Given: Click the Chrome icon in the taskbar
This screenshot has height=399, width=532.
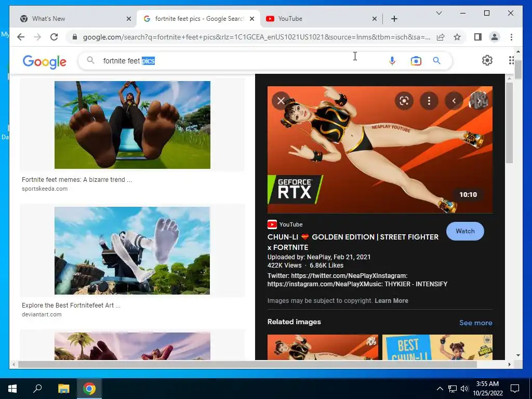Looking at the screenshot, I should pos(89,389).
